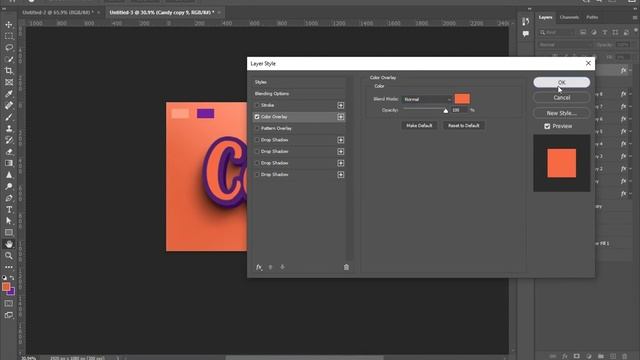The image size is (640, 360).
Task: Select the Clone Stamp tool
Action: [9, 128]
